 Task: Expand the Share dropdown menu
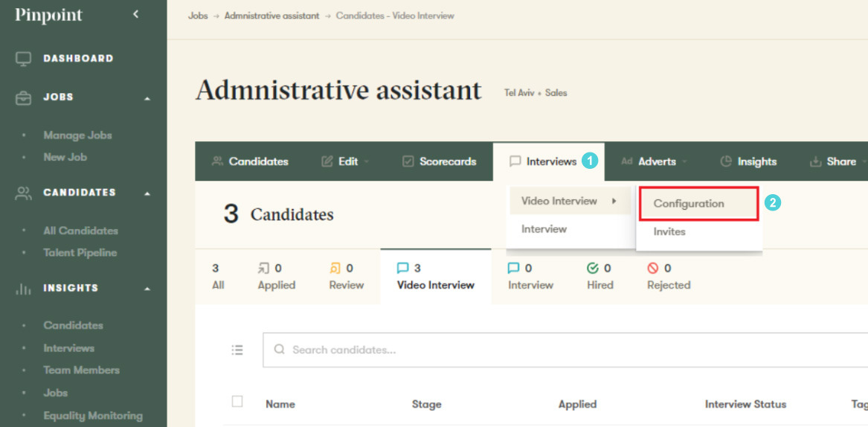(x=836, y=161)
